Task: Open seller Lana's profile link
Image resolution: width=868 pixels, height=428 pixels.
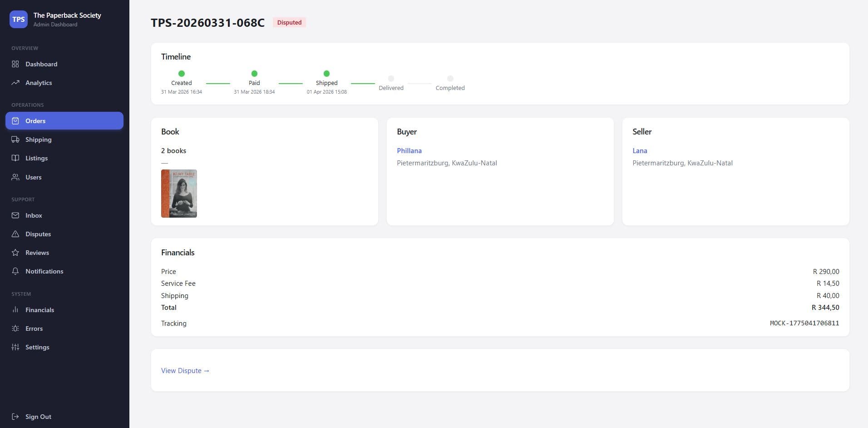Action: (640, 151)
